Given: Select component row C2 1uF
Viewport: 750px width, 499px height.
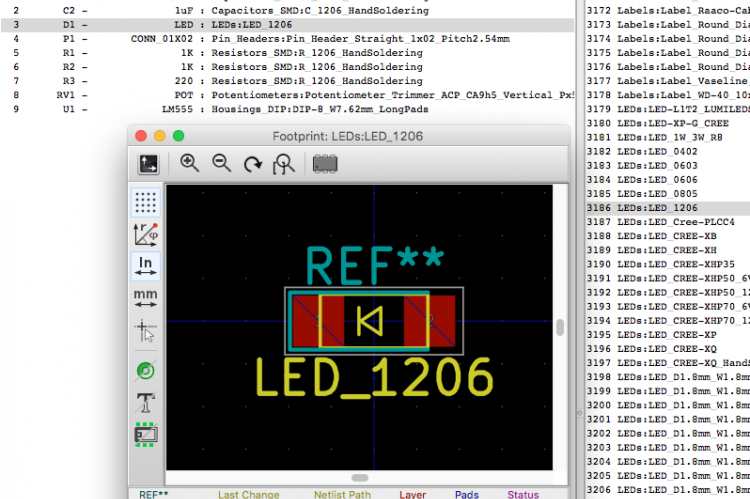Looking at the screenshot, I should tap(287, 11).
